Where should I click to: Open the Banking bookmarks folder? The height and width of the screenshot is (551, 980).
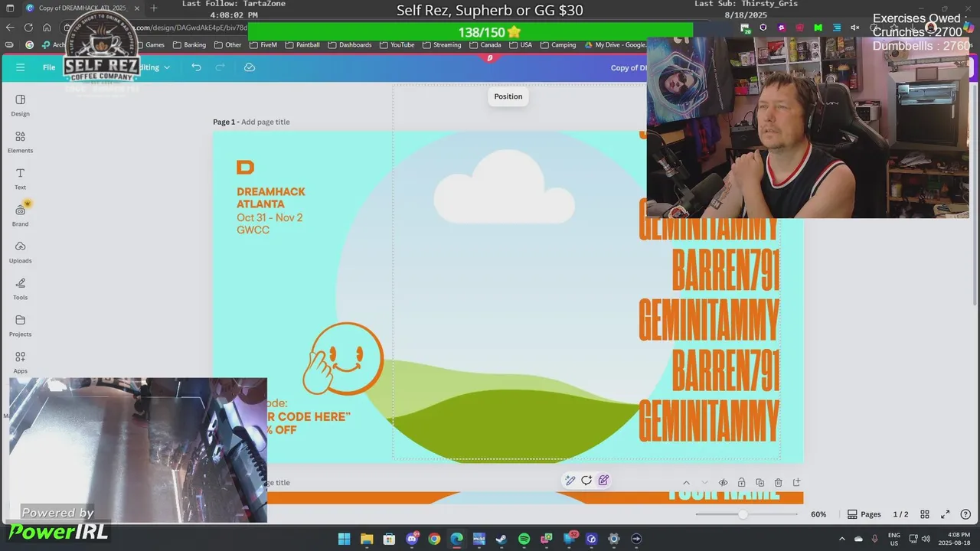coord(190,45)
